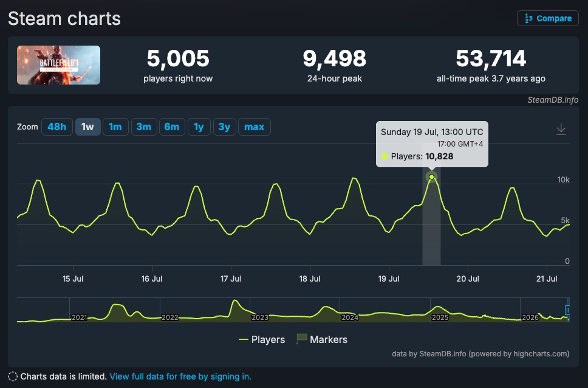
Task: Click the Compare button
Action: 547,18
